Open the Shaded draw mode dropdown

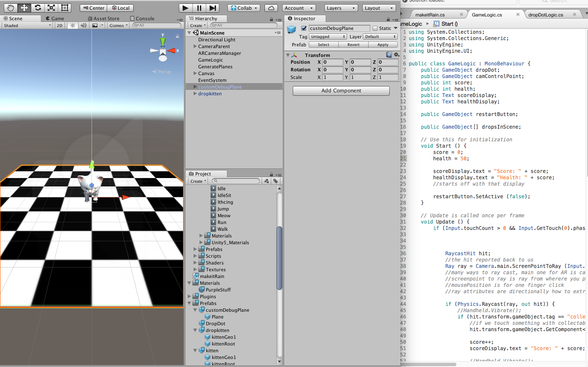tap(27, 25)
